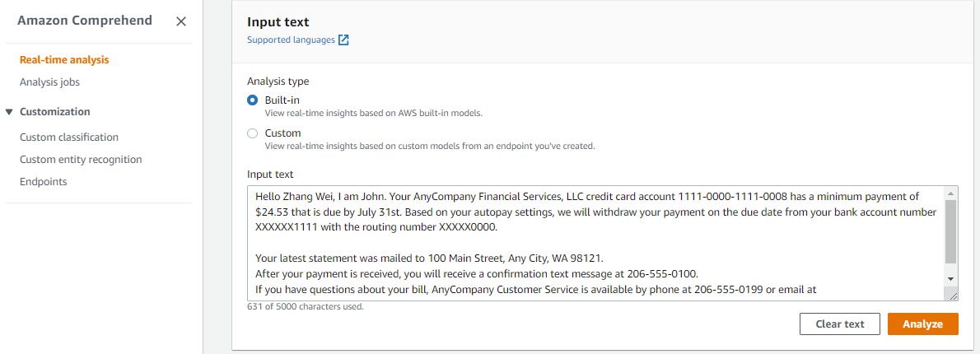Click the external link icon beside Supported languages
The image size is (980, 354).
[x=344, y=40]
